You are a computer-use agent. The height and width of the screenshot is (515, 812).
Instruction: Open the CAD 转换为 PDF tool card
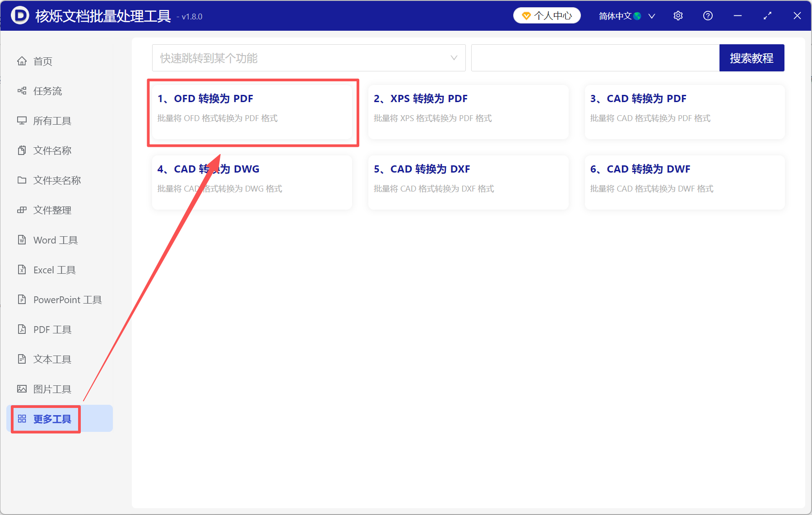[685, 112]
